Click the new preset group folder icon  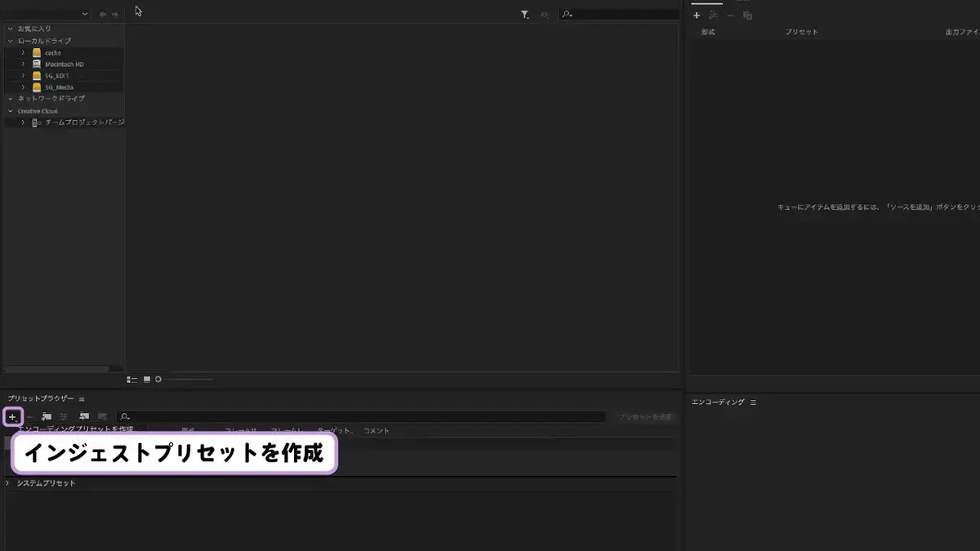46,417
